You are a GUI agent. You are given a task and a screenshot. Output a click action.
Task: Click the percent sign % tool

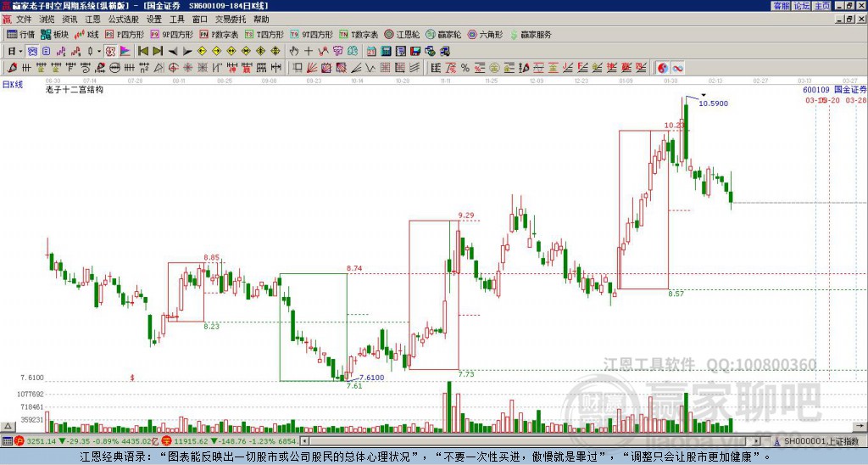pos(465,68)
